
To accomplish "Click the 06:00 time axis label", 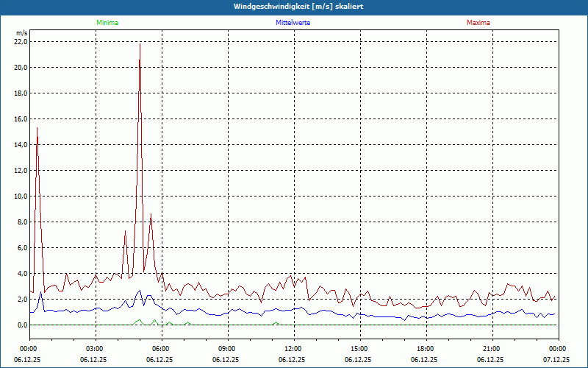I will [162, 349].
